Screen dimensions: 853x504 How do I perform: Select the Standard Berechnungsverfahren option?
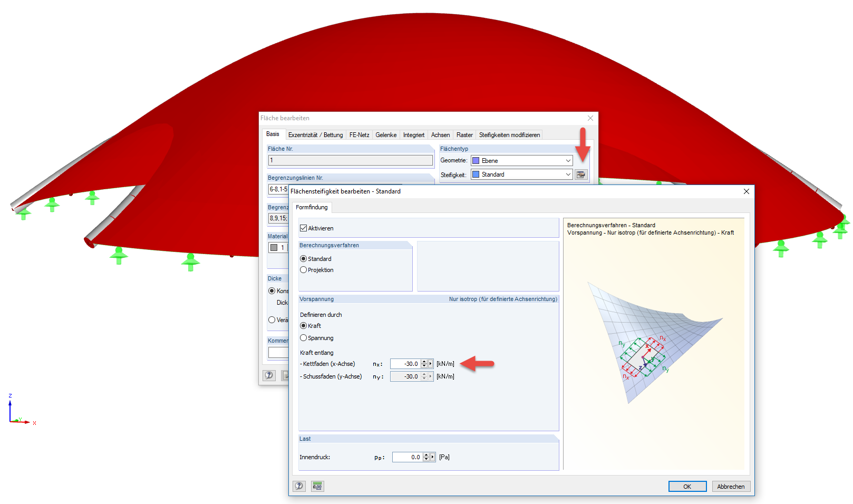(303, 258)
